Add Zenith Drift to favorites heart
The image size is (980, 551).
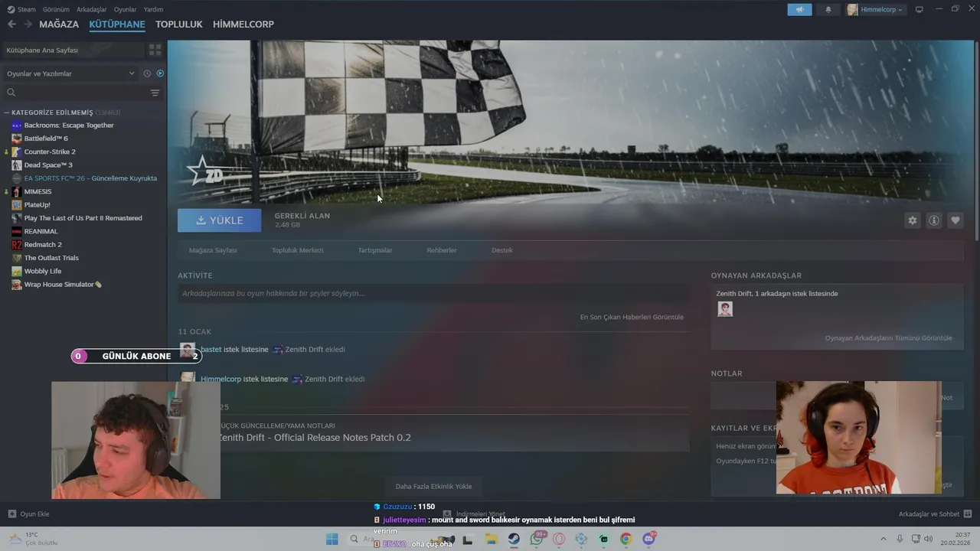(955, 220)
